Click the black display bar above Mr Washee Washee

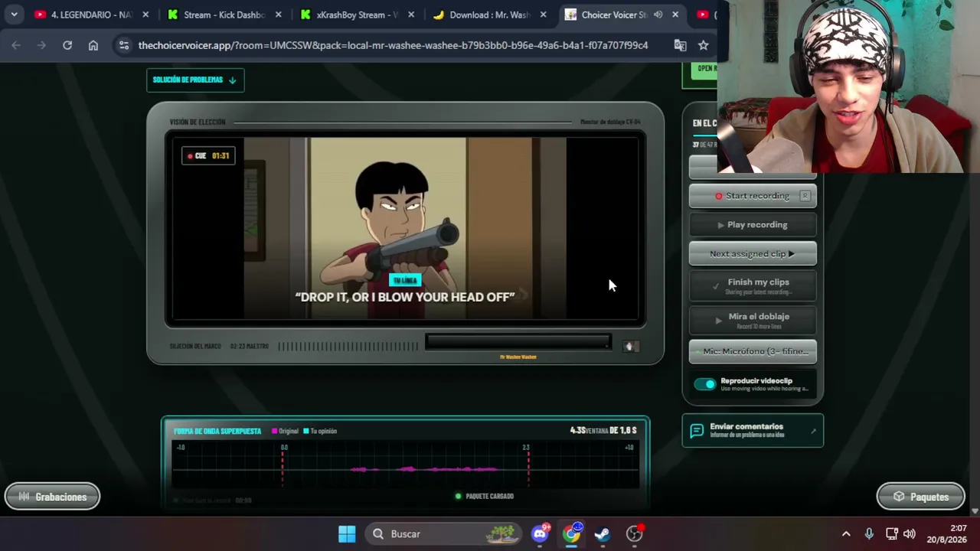[518, 342]
